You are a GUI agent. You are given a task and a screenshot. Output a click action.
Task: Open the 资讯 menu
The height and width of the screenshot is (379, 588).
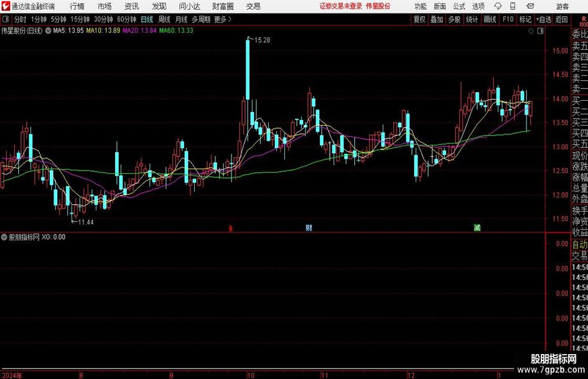[x=132, y=6]
